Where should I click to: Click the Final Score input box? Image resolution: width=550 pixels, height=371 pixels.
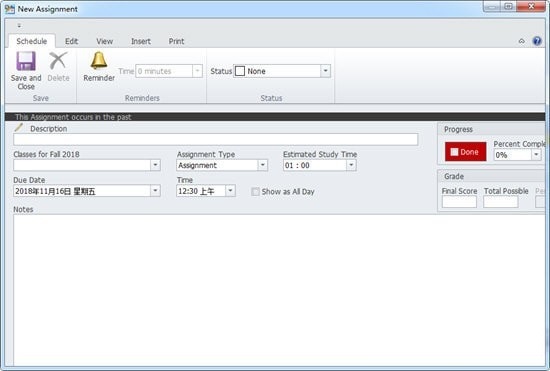(x=459, y=202)
